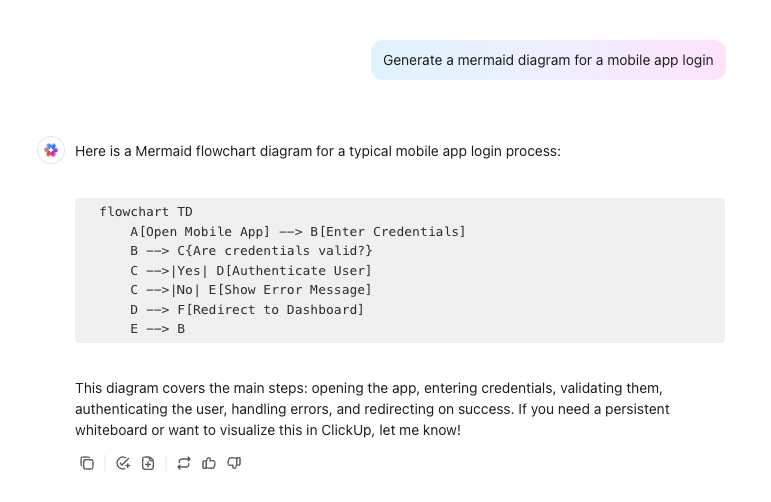Create a doc from this response
771x502 pixels.
coord(148,463)
